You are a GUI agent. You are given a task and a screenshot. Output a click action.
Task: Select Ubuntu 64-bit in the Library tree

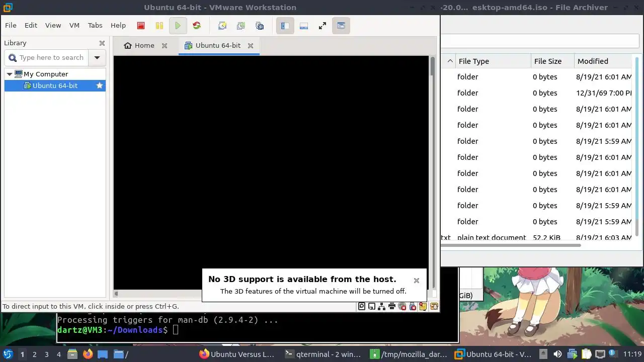[55, 85]
